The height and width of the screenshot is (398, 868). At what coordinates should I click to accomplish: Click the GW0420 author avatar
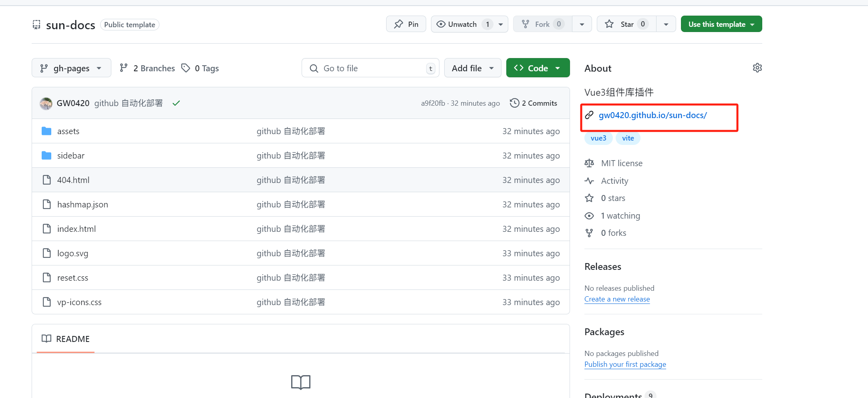(x=46, y=103)
